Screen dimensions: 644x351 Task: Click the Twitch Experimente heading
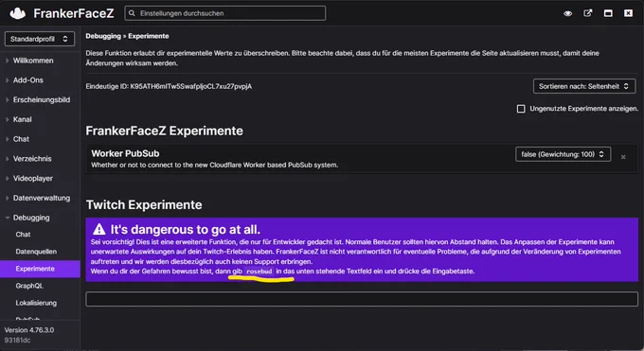[x=144, y=205]
